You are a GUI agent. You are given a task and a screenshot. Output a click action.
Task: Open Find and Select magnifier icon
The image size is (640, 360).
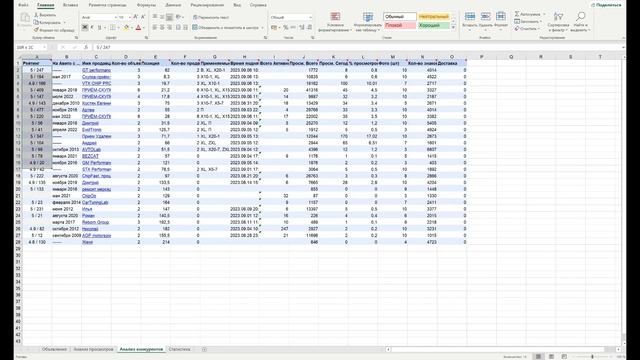[x=580, y=16]
